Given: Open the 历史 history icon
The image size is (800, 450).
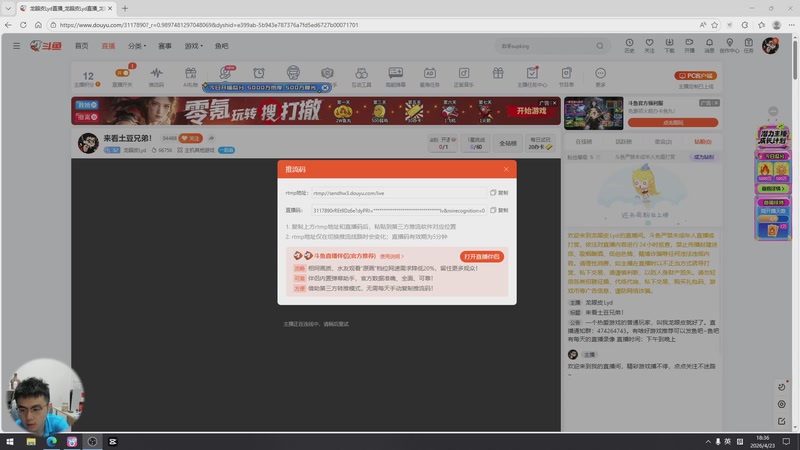Looking at the screenshot, I should pos(629,45).
